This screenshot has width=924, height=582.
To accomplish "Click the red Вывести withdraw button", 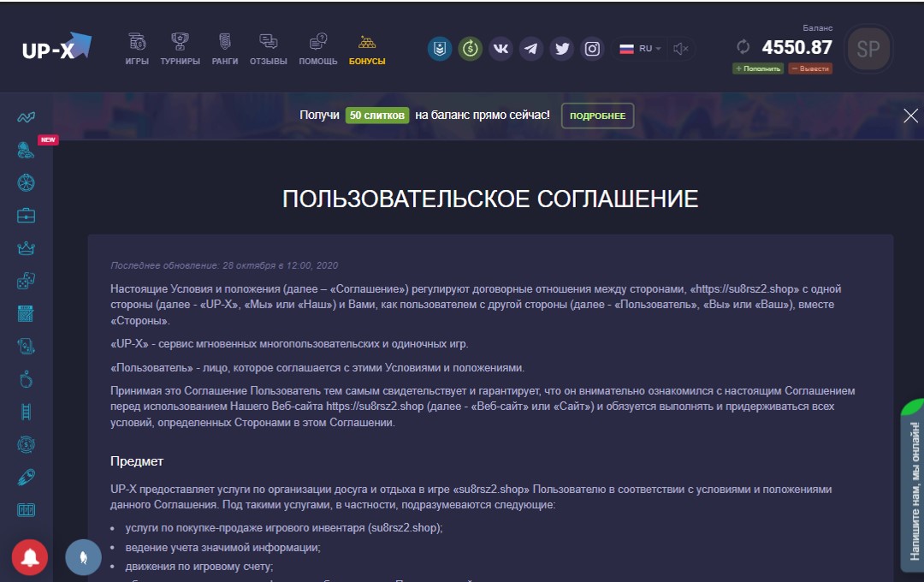I will (809, 68).
